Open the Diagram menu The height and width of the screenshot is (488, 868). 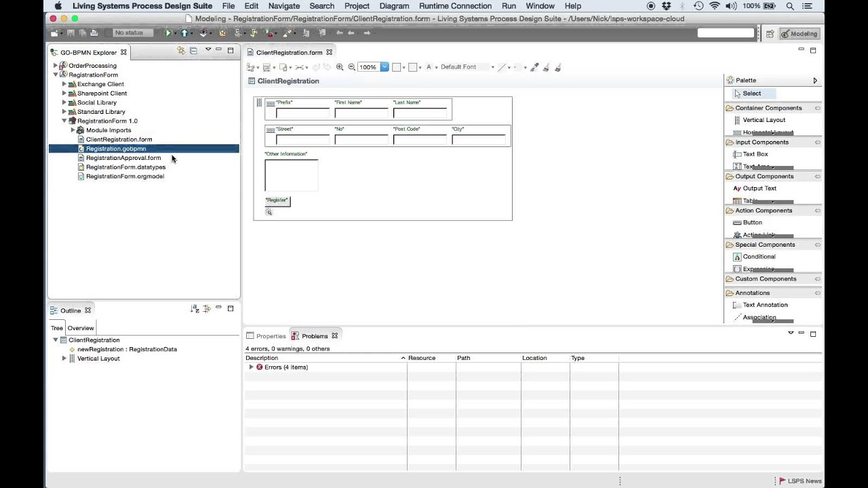394,6
